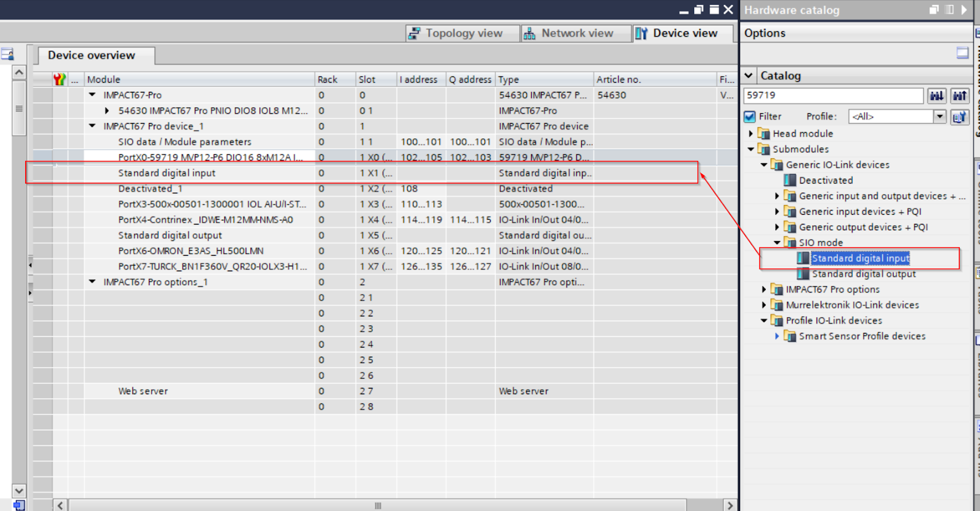Click search-down icon beside catalog search field
The width and height of the screenshot is (980, 511).
pyautogui.click(x=937, y=95)
